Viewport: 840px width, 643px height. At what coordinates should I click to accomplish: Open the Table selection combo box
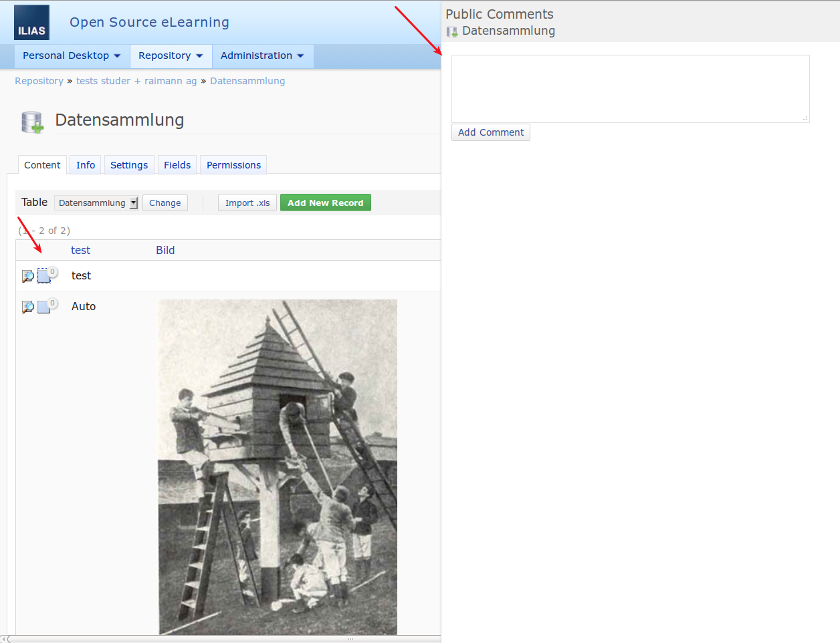pyautogui.click(x=96, y=203)
